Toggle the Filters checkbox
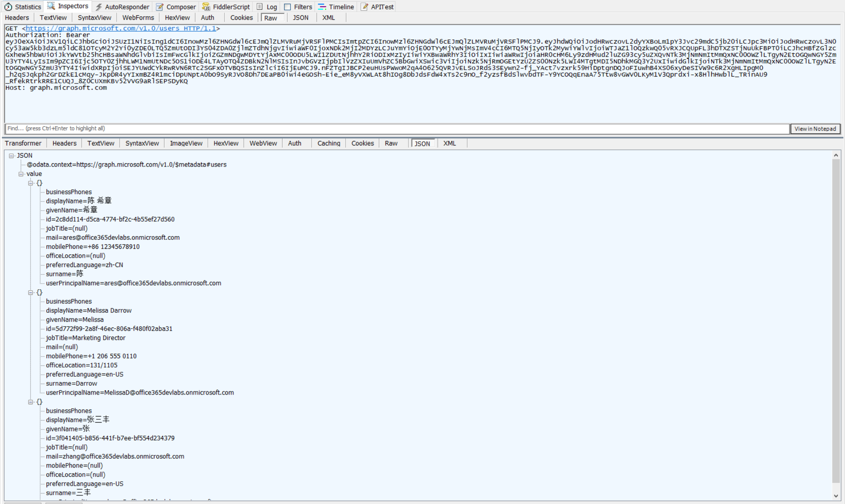Image resolution: width=845 pixels, height=504 pixels. click(287, 7)
